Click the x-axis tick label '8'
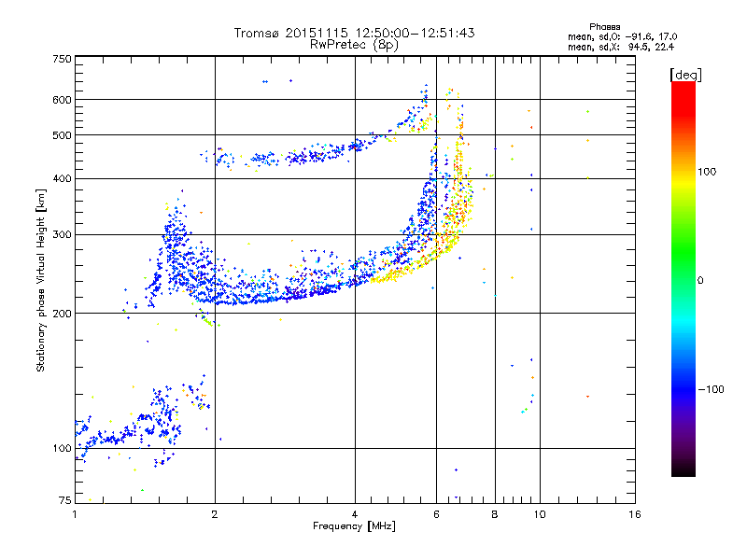Image resolution: width=747 pixels, height=560 pixels. pyautogui.click(x=495, y=514)
